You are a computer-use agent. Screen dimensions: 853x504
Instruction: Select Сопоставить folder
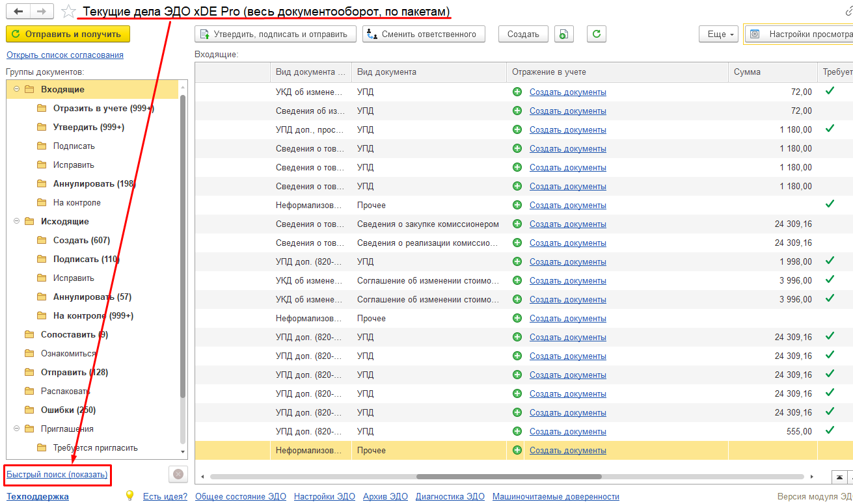pyautogui.click(x=74, y=334)
